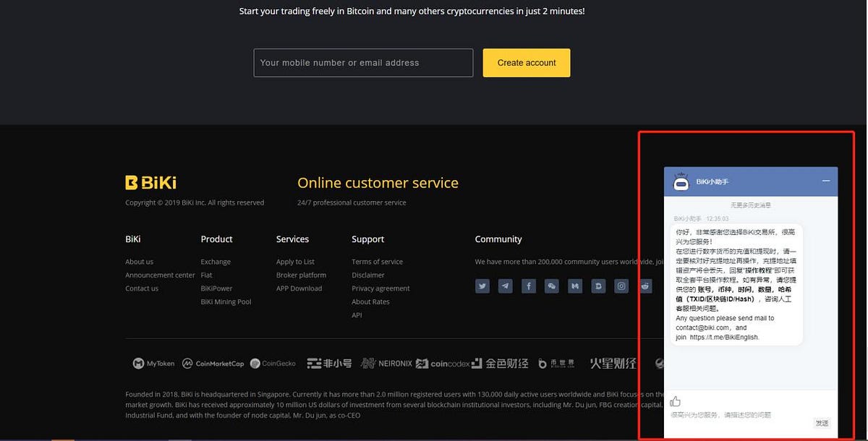Open the Exchange product link
The height and width of the screenshot is (441, 868).
(216, 262)
